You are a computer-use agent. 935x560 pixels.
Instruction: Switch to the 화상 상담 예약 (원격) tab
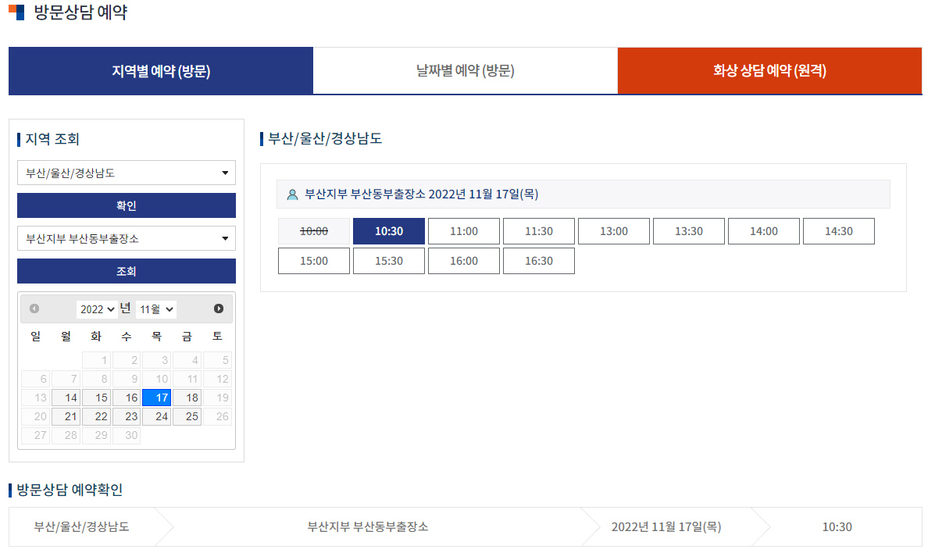769,70
